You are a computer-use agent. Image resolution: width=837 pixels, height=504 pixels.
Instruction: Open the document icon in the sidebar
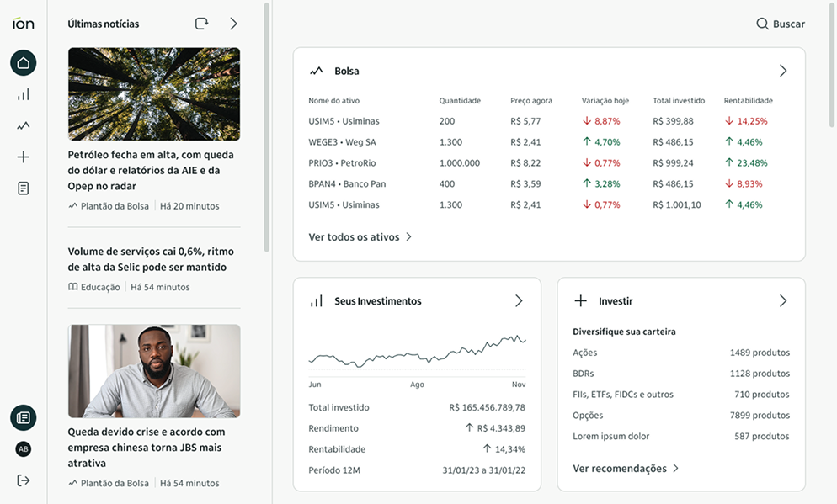(23, 187)
